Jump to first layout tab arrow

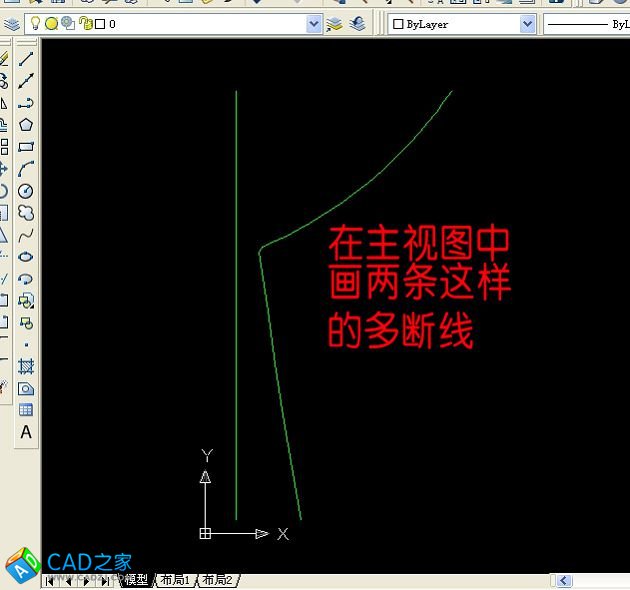click(x=50, y=582)
